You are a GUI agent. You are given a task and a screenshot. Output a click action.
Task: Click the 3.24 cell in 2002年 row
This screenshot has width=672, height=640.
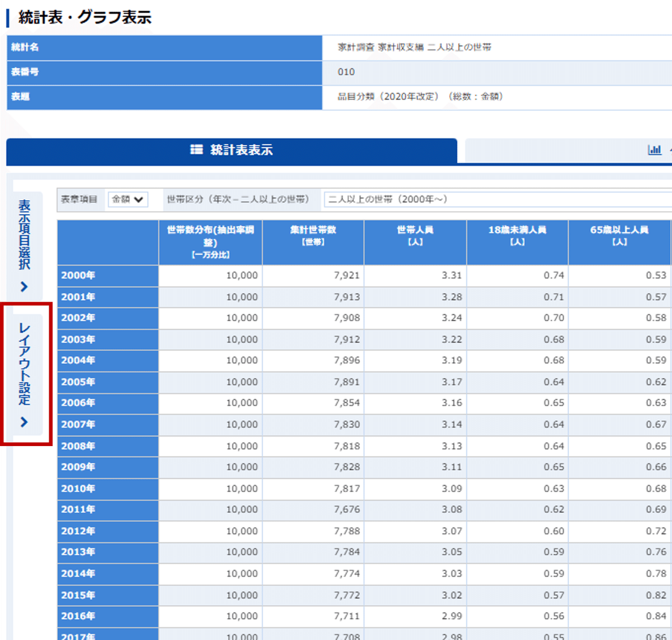(x=415, y=318)
